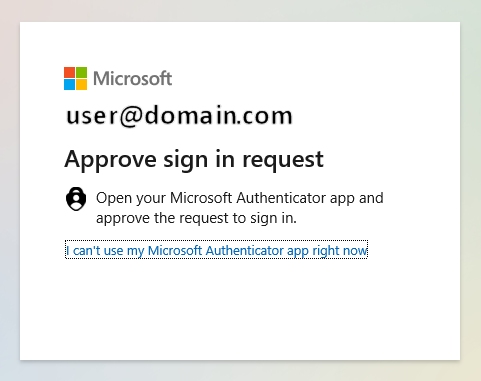
Task: Click the Microsoft wordmark text
Action: click(133, 79)
